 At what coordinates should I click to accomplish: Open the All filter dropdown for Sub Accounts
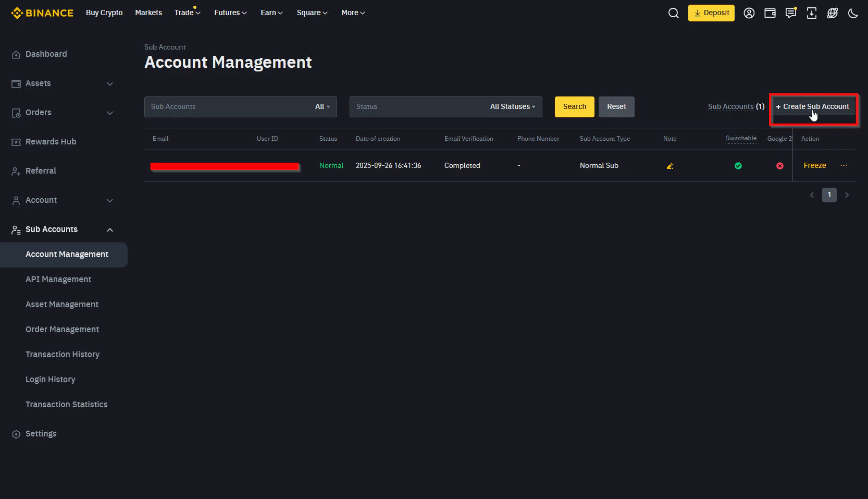click(x=323, y=106)
